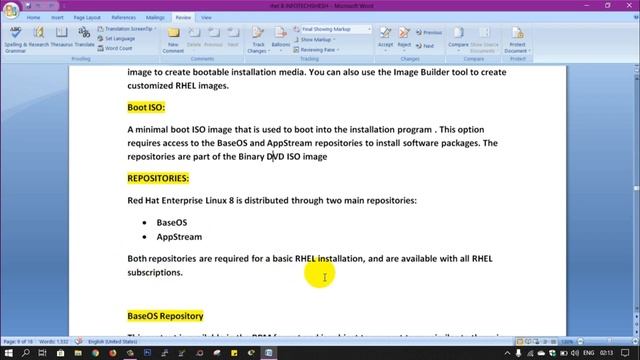The width and height of the screenshot is (640, 360).
Task: Reject the tracked change
Action: click(x=404, y=40)
